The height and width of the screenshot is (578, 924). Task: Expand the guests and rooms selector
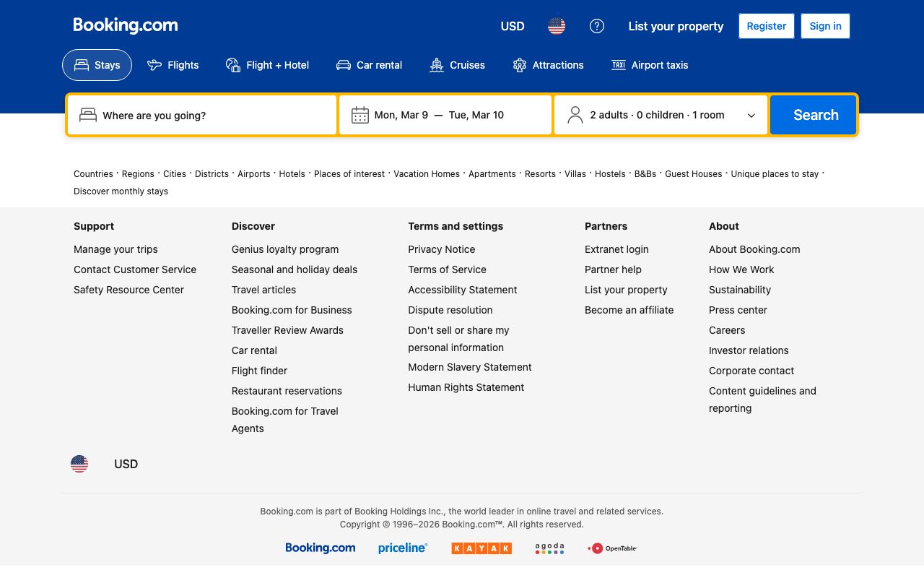pyautogui.click(x=661, y=115)
